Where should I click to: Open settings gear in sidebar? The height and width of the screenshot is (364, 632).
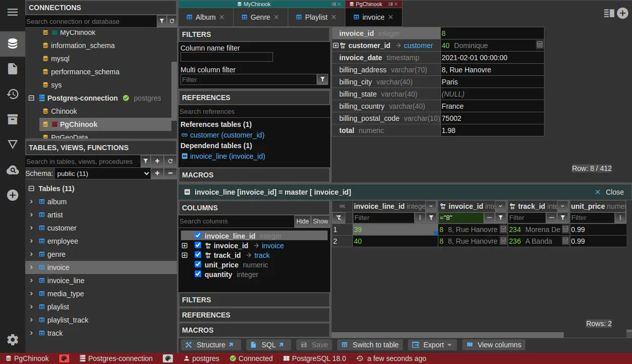pos(13,340)
